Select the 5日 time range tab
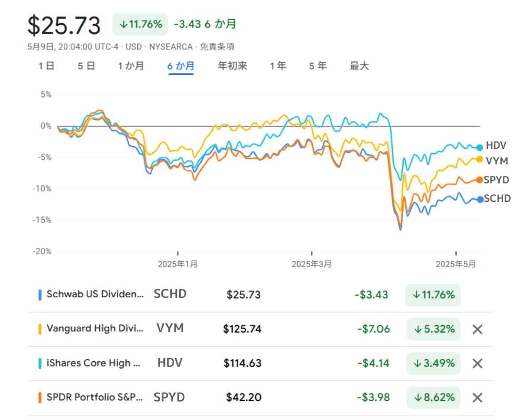 tap(86, 66)
